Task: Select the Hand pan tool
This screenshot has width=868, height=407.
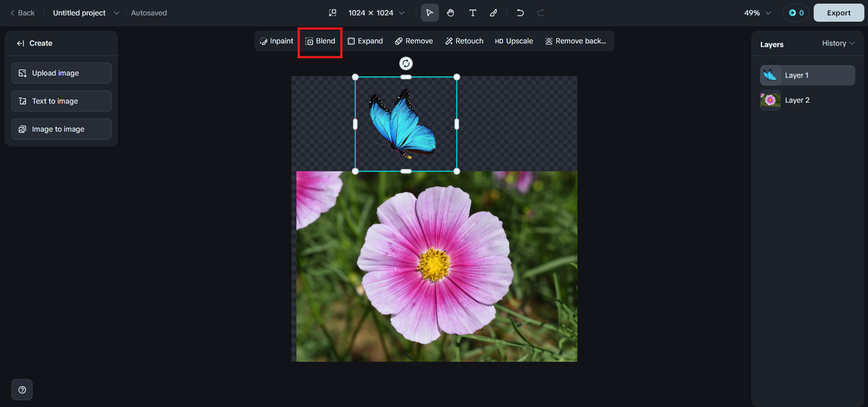Action: [x=450, y=13]
